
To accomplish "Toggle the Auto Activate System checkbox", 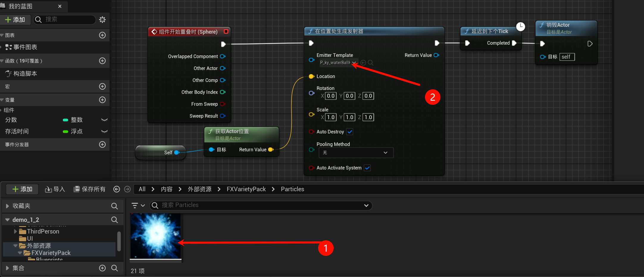I will tap(368, 168).
